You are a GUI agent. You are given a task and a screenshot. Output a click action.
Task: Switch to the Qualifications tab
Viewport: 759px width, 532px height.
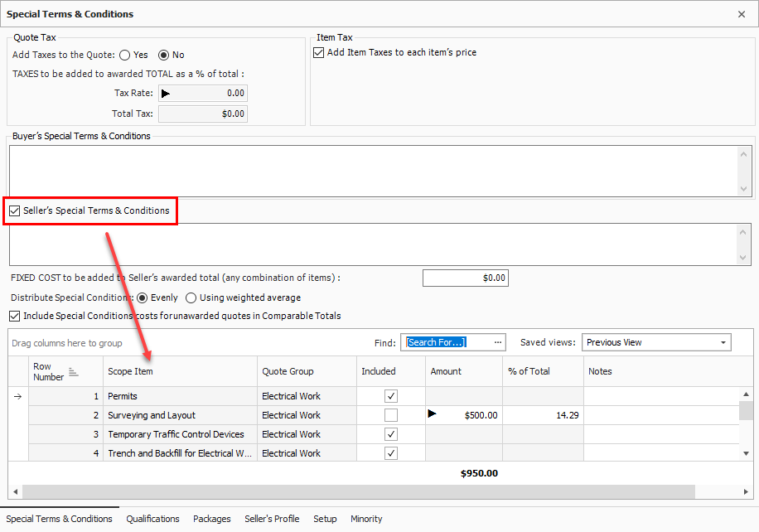click(x=152, y=519)
